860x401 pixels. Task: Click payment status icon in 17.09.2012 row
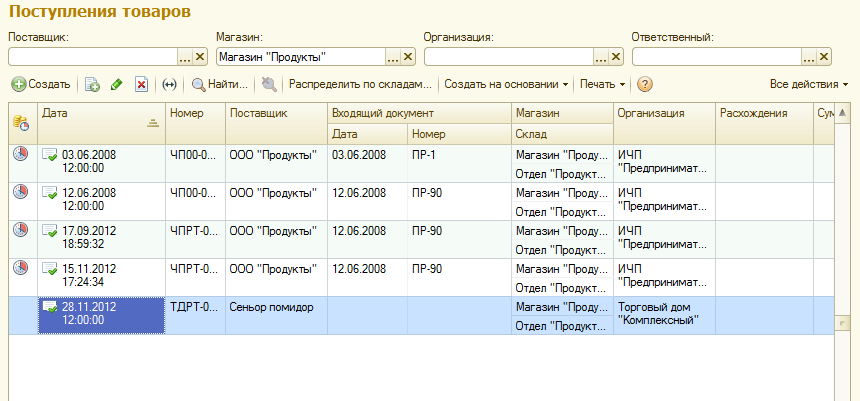(x=20, y=229)
